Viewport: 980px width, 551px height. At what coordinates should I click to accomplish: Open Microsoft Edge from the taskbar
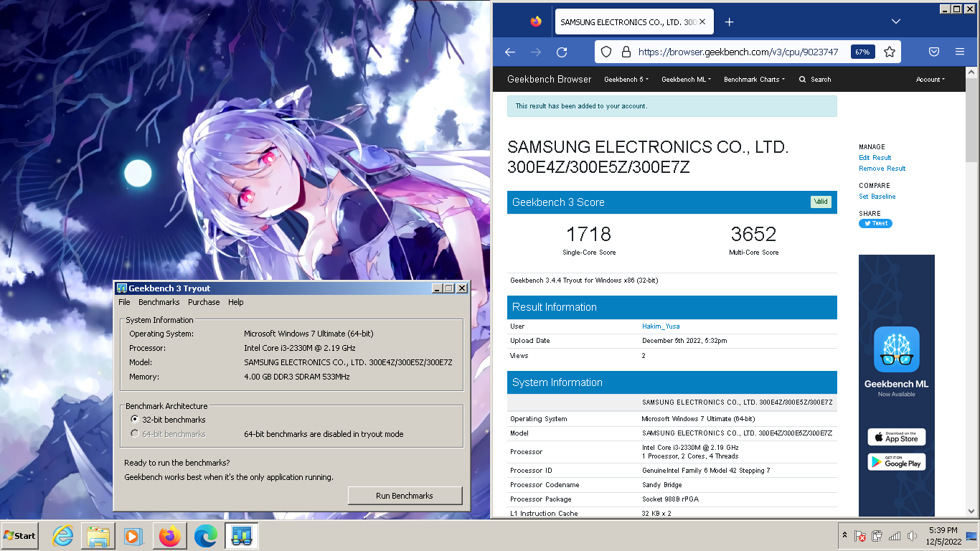[206, 536]
